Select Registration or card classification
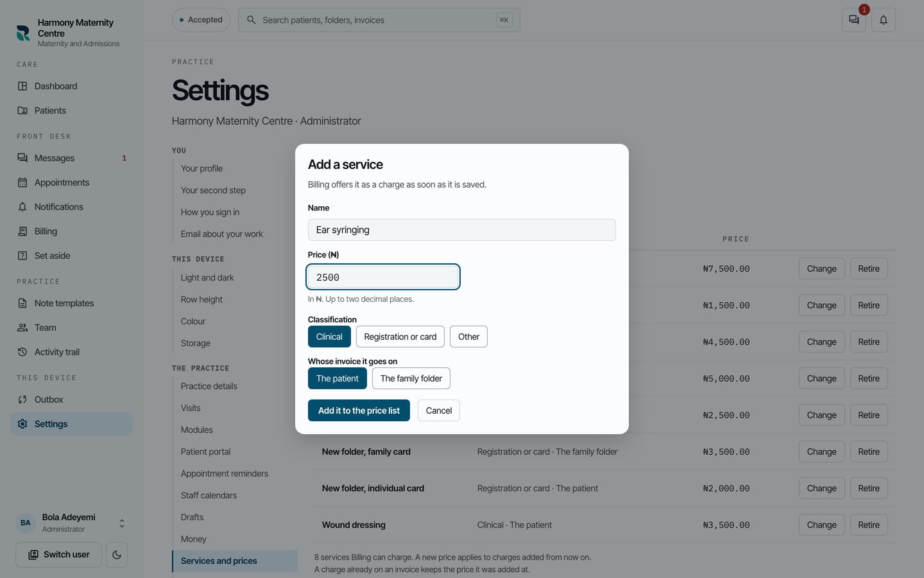The image size is (924, 578). 400,337
